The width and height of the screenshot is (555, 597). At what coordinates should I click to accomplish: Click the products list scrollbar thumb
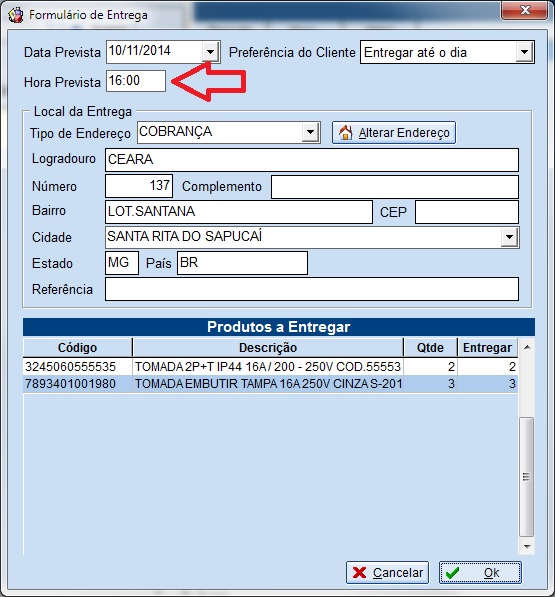[x=527, y=477]
